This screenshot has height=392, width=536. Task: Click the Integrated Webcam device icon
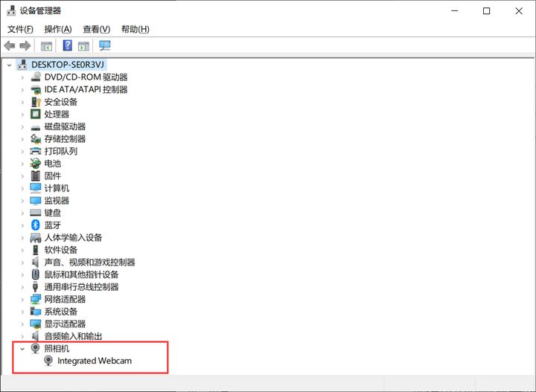pos(49,361)
